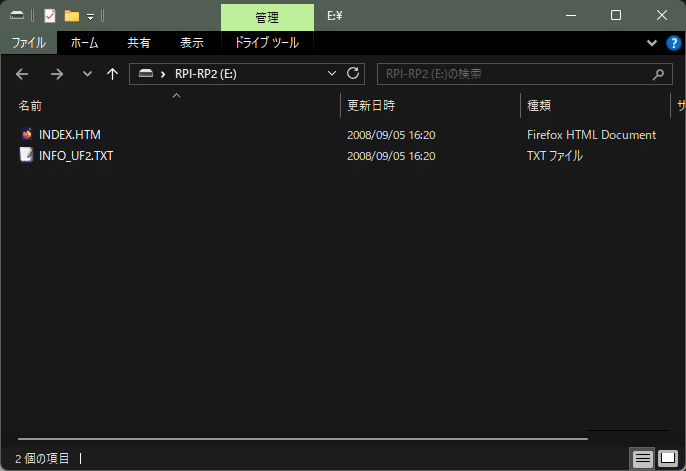686x471 pixels.
Task: Click the TXT ファイル type cell
Action: pos(555,156)
